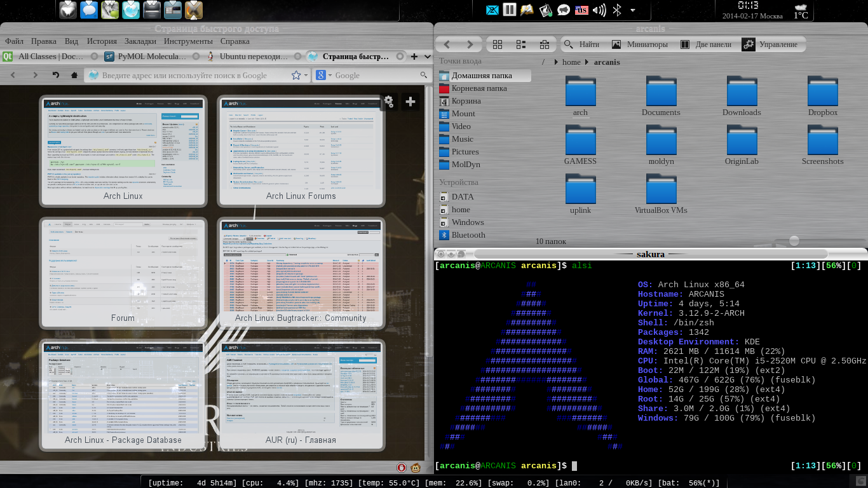The height and width of the screenshot is (488, 868).
Task: Reload the current browser page
Action: [x=56, y=75]
